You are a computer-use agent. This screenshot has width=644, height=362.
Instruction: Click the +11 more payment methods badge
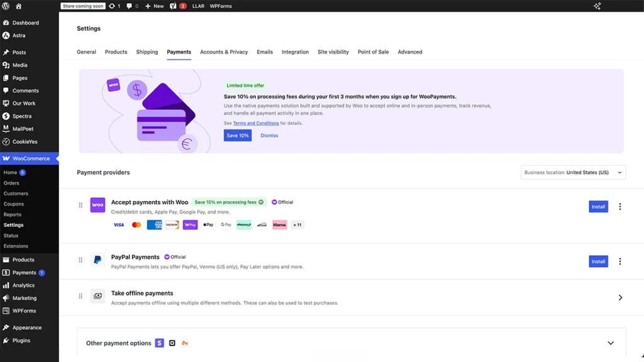[x=297, y=224]
